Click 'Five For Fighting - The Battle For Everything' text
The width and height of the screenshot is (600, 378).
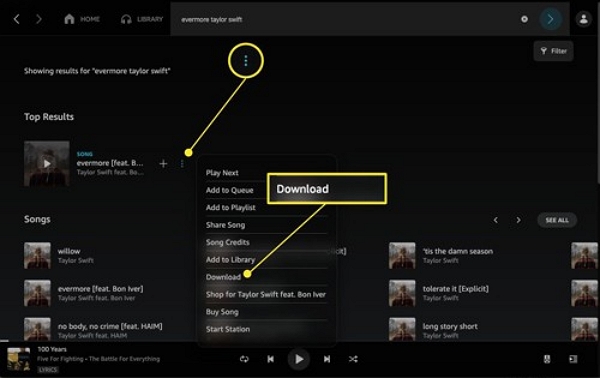99,359
